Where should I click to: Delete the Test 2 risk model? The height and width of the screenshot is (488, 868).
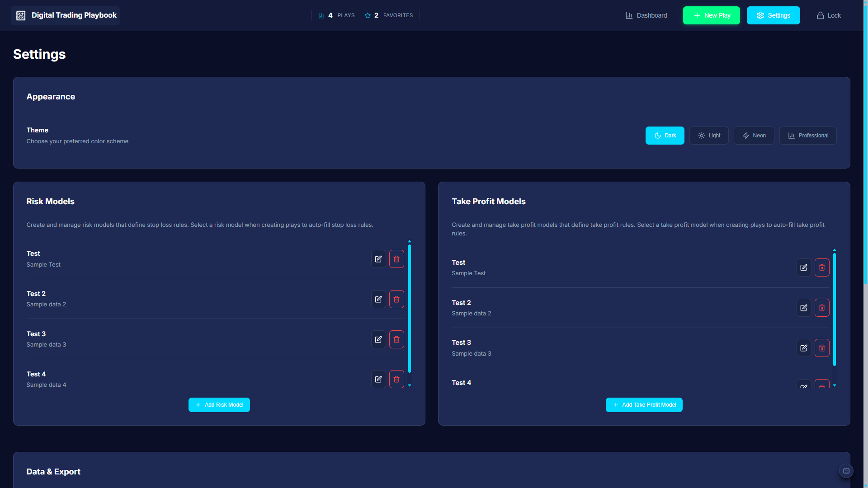[396, 299]
